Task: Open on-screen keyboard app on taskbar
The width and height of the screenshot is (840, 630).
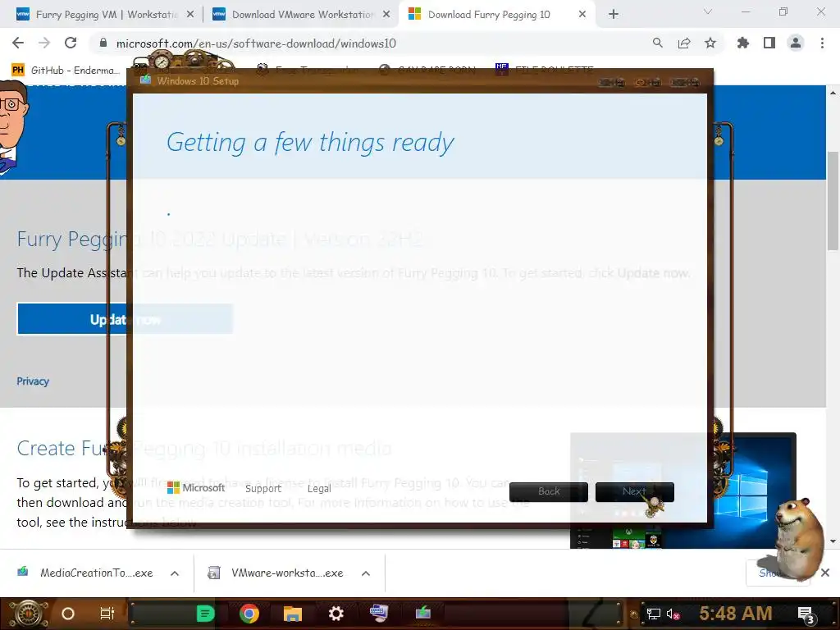Action: (379, 614)
